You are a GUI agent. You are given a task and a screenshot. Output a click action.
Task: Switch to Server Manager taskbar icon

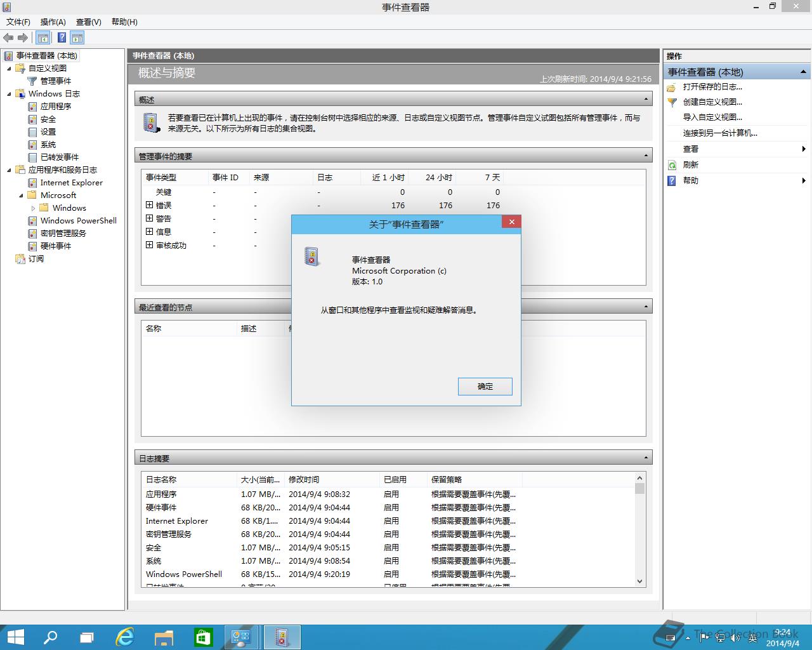(x=242, y=637)
